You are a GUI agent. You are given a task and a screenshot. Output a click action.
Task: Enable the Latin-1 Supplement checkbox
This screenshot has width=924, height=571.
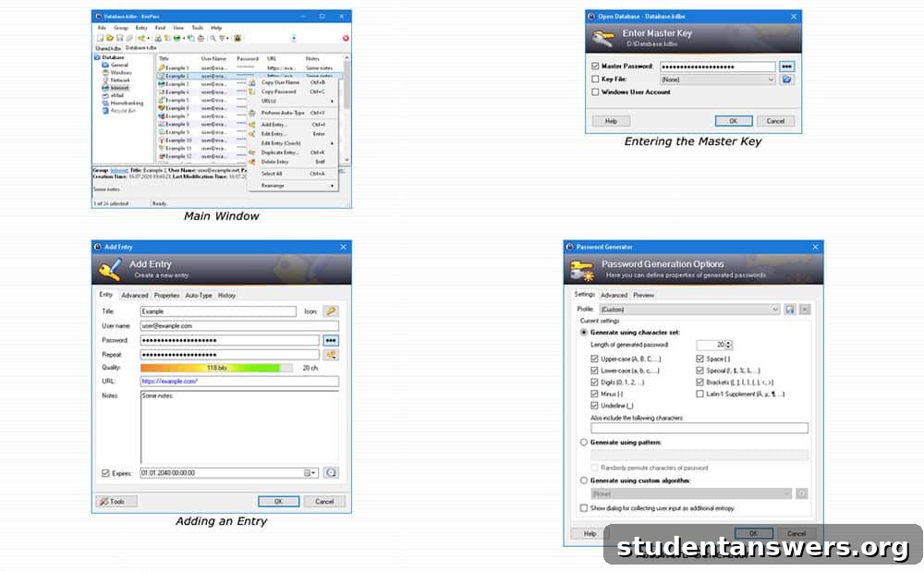tap(700, 394)
